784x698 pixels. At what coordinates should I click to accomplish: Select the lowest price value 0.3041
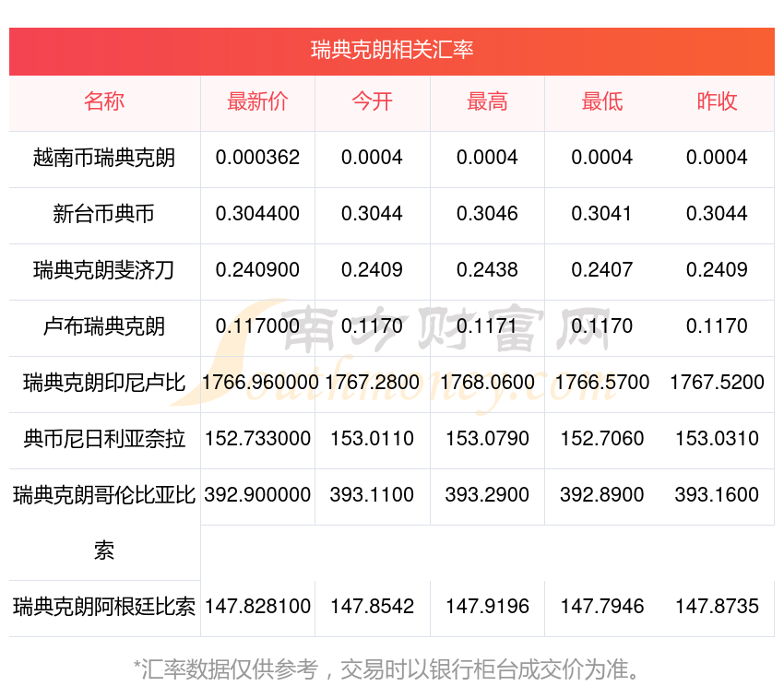pos(601,214)
